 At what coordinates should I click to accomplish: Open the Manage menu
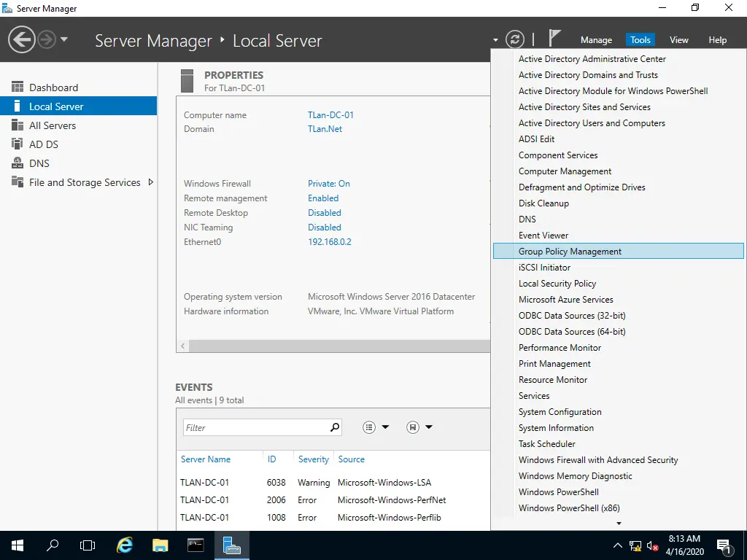pyautogui.click(x=596, y=40)
